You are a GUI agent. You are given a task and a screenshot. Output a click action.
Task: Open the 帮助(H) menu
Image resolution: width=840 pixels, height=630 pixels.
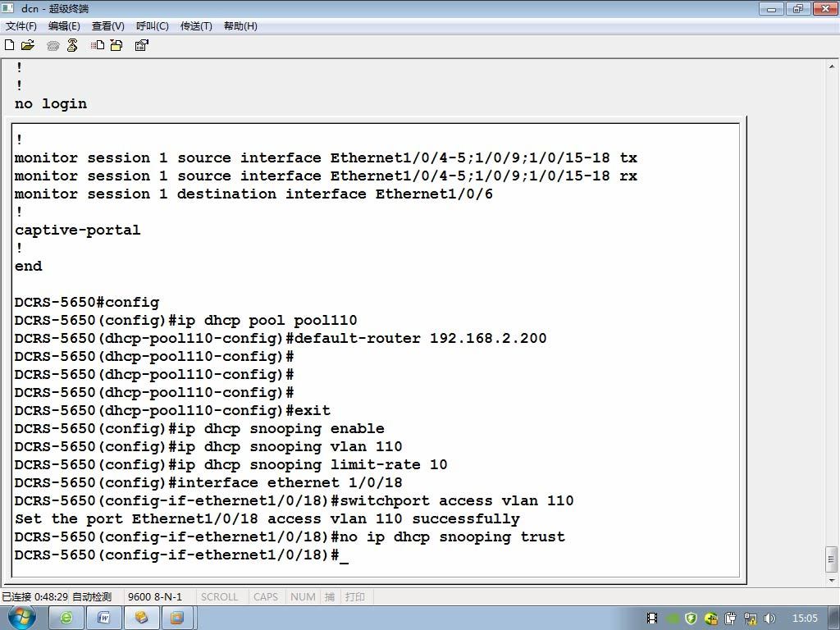(x=240, y=26)
